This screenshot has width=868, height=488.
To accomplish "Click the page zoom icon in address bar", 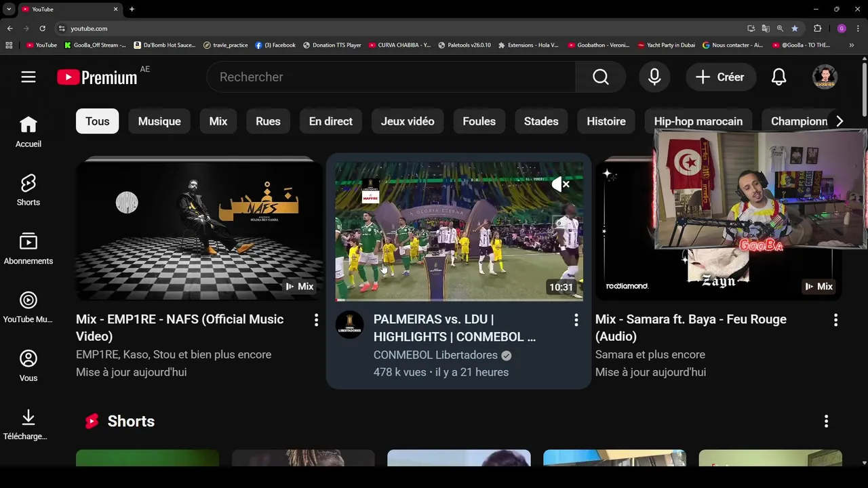I will coord(780,28).
